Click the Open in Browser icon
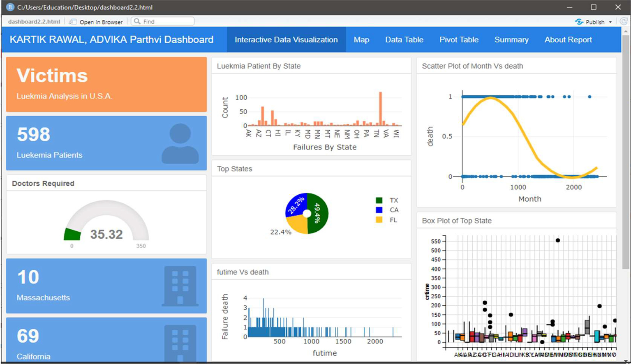The height and width of the screenshot is (364, 631). (73, 22)
